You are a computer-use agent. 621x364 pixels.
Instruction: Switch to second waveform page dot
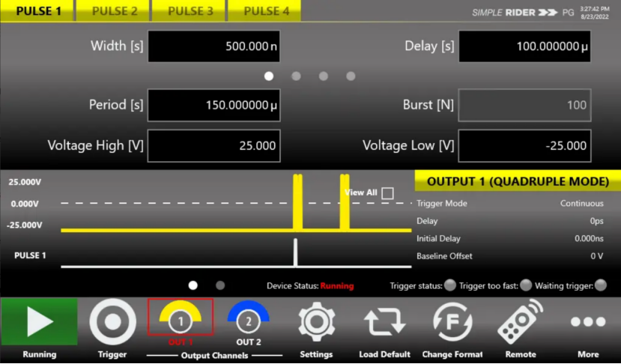coord(220,285)
